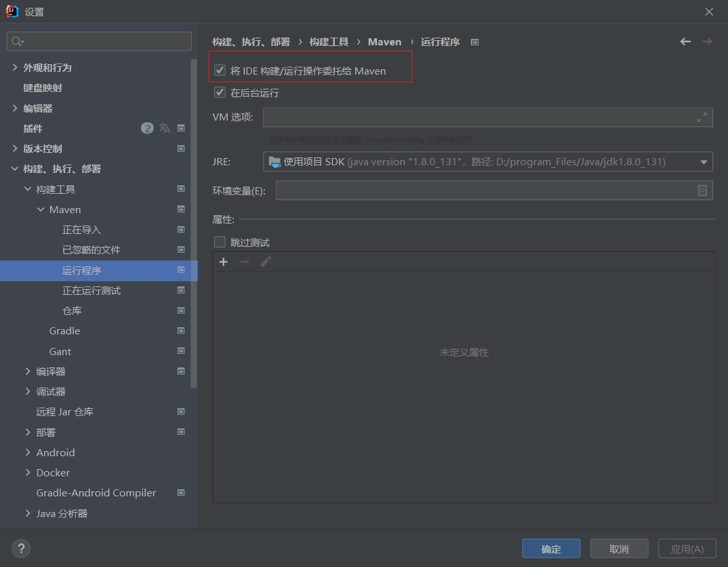Open the JRE project SDK dropdown

tap(488, 161)
